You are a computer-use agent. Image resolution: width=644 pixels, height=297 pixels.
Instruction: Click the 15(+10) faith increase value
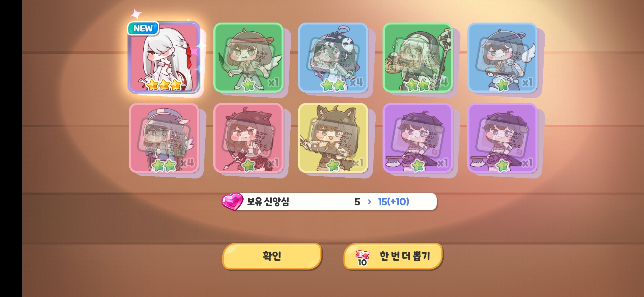pos(394,202)
